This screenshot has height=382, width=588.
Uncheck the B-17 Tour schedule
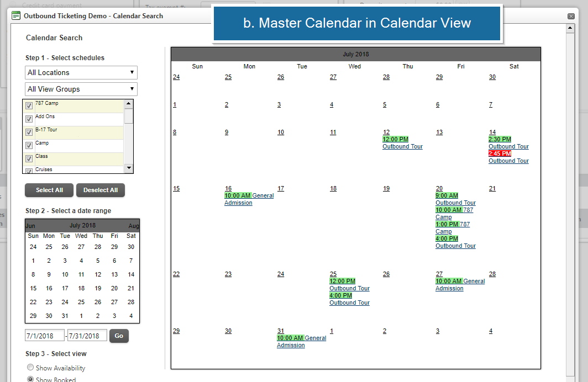(x=29, y=132)
